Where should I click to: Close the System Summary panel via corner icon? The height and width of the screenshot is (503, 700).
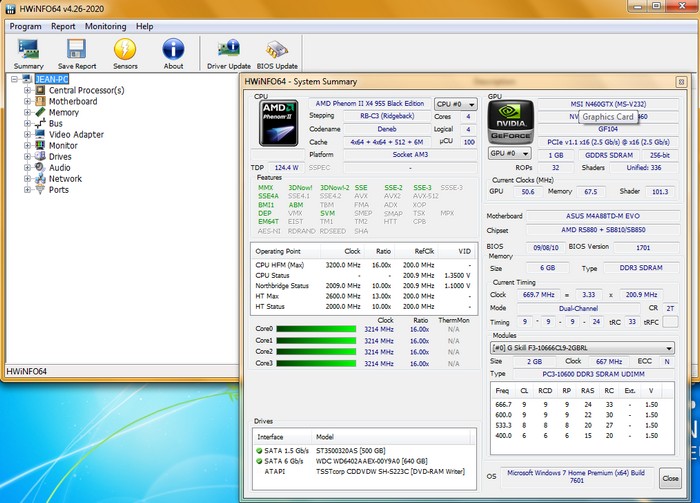pos(681,82)
